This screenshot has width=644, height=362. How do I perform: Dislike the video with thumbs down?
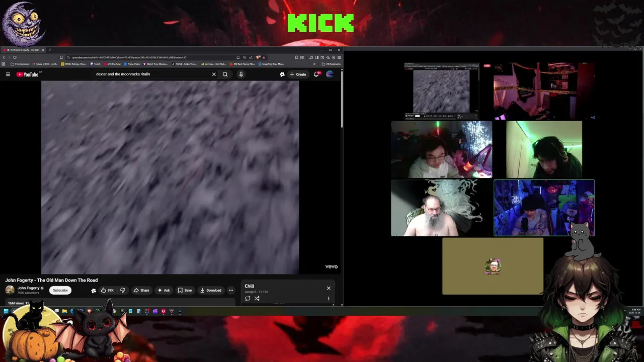tap(122, 290)
